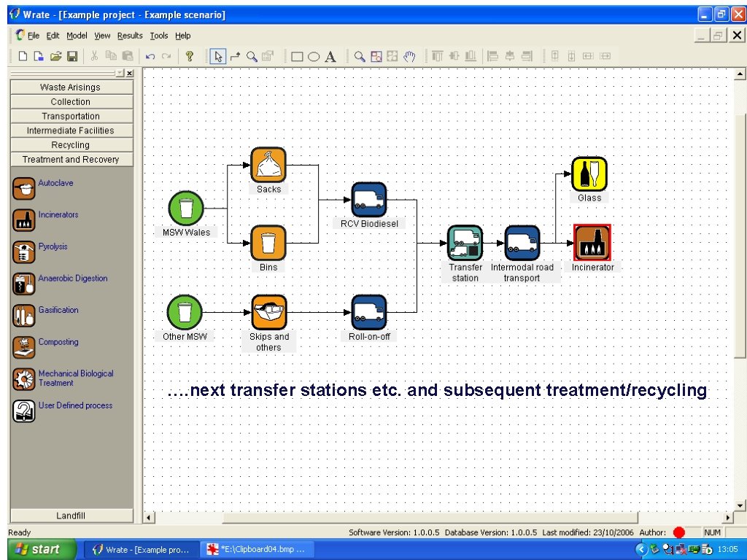Select the Mechanical Biological Treatment icon
The height and width of the screenshot is (560, 747).
24,378
